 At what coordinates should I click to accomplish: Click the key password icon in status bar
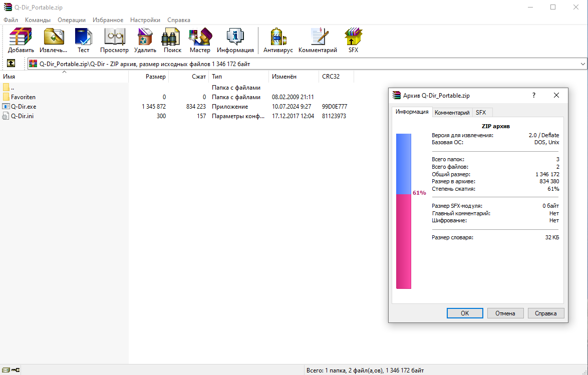click(x=16, y=370)
